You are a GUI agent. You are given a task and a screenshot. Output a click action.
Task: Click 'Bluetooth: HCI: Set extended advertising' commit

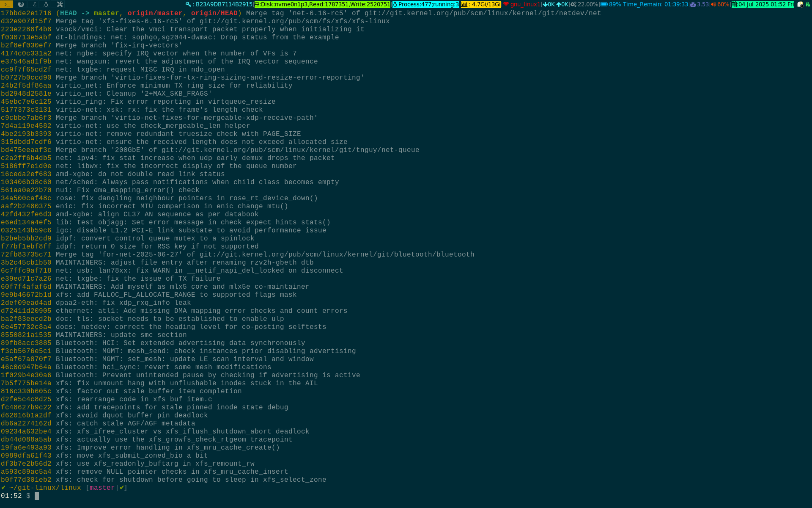[x=181, y=343]
